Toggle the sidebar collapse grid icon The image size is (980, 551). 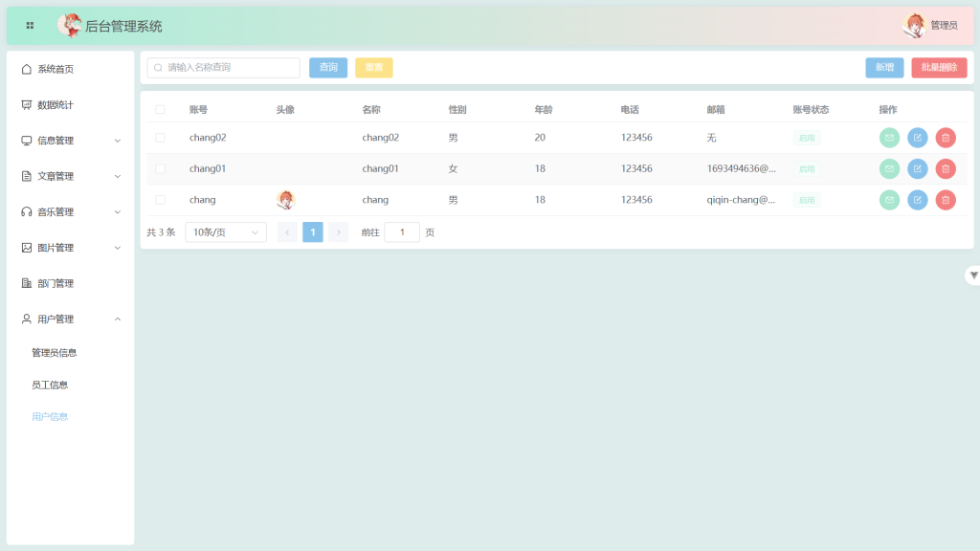coord(30,26)
